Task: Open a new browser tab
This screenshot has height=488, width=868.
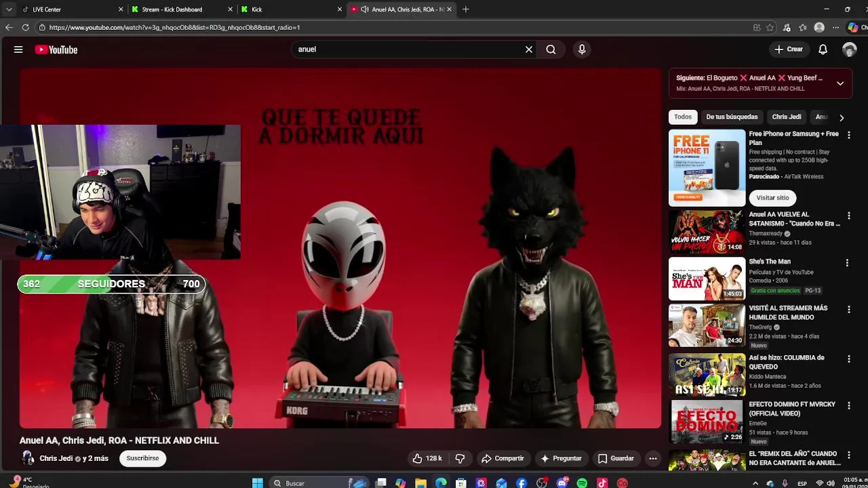Action: click(x=466, y=9)
